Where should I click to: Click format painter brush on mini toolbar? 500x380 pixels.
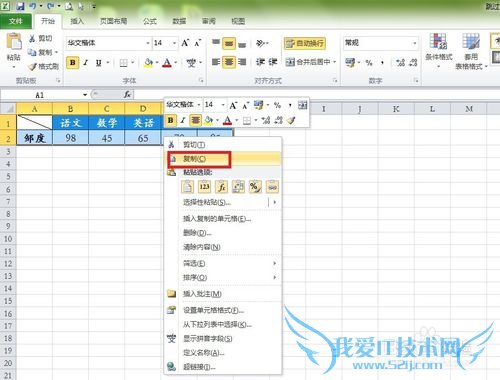point(291,120)
